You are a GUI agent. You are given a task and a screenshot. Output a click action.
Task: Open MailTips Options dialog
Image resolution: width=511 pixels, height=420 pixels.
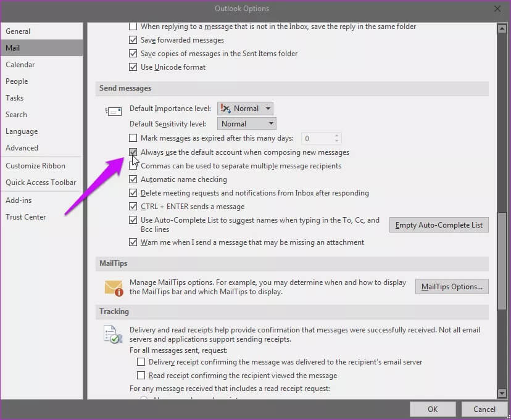pyautogui.click(x=452, y=287)
